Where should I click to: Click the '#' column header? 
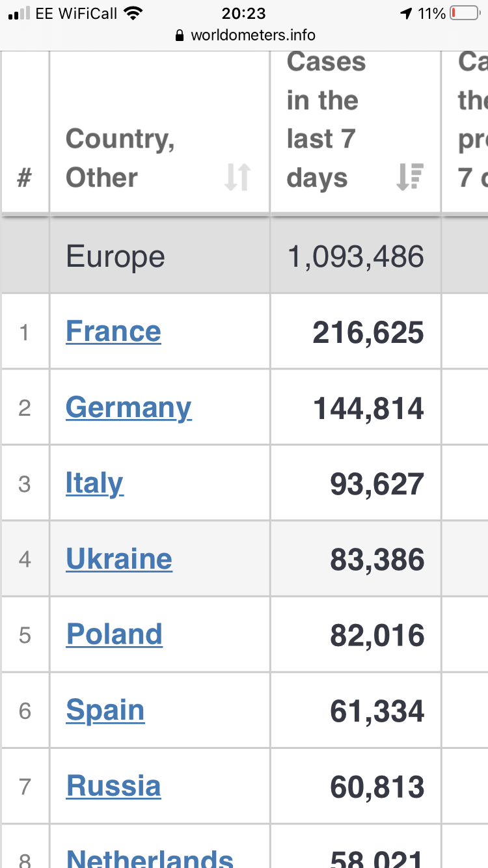tap(24, 177)
